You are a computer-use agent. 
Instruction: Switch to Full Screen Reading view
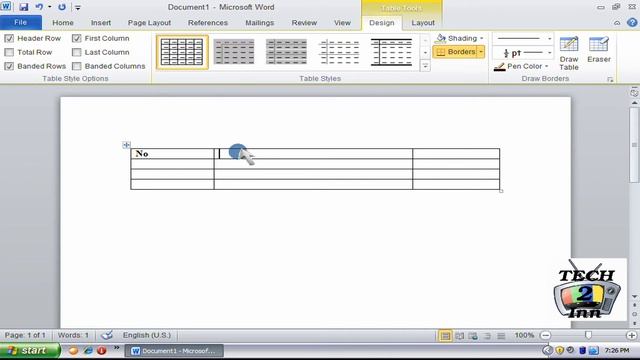point(460,336)
